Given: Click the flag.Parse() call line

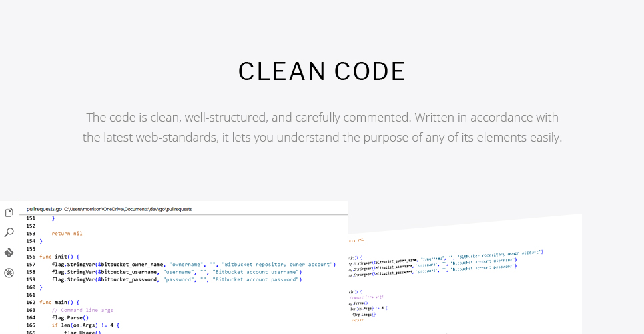Looking at the screenshot, I should pyautogui.click(x=70, y=317).
